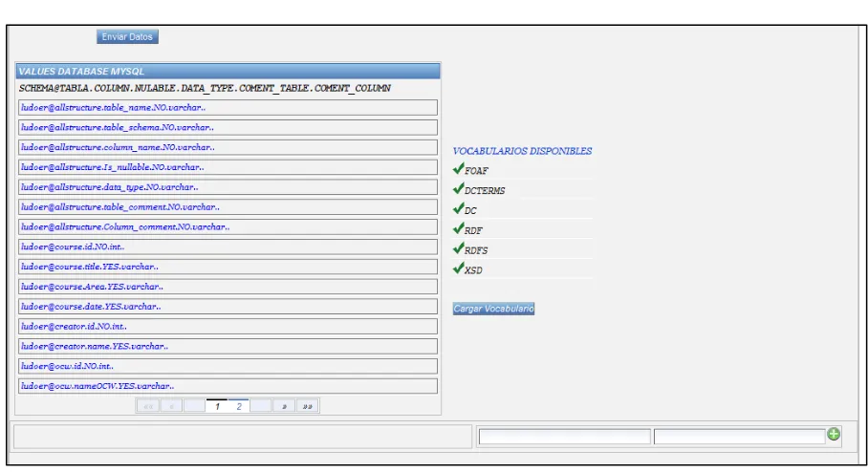The height and width of the screenshot is (472, 868).
Task: Select row ludoer@creator.name.YES.varchar
Action: click(x=228, y=347)
